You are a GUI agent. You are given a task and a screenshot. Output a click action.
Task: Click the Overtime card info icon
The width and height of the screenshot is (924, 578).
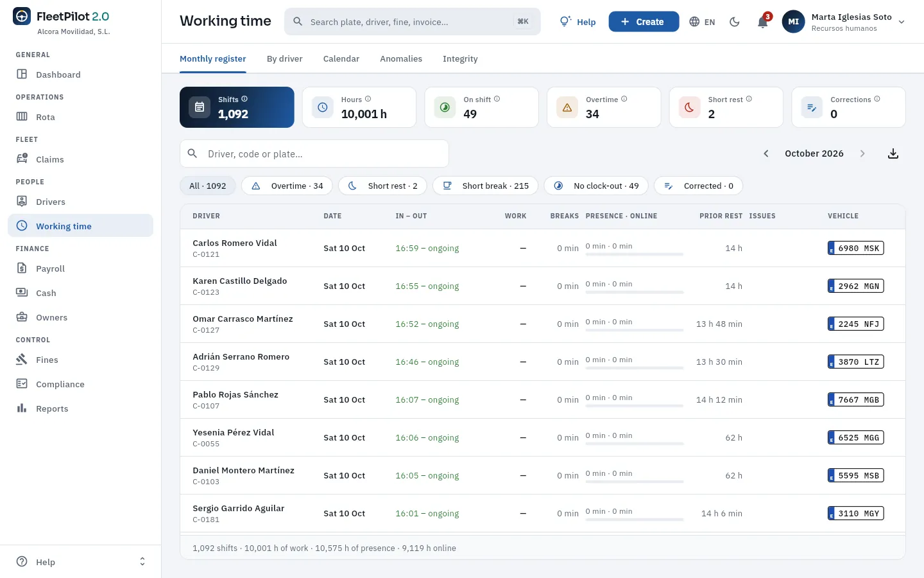click(x=624, y=99)
